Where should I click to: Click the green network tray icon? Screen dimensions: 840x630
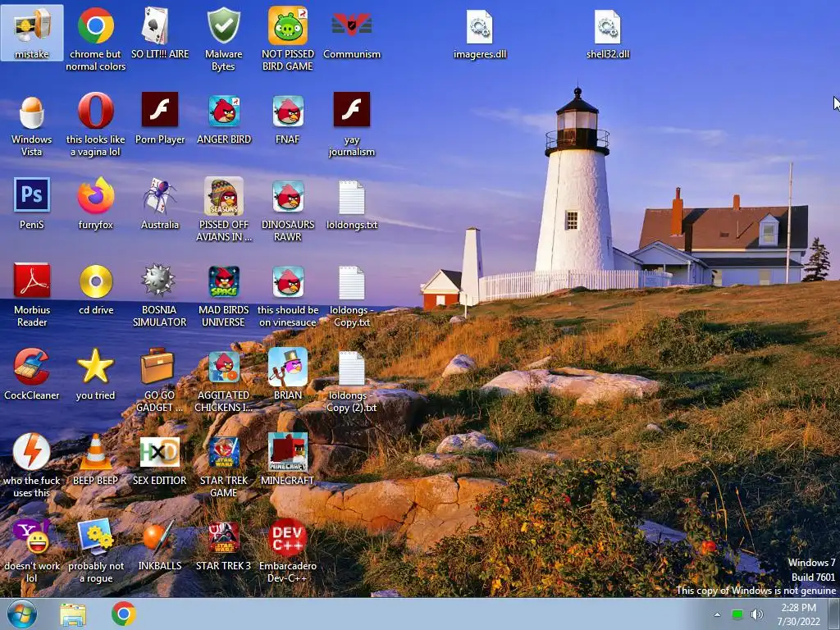(x=737, y=614)
